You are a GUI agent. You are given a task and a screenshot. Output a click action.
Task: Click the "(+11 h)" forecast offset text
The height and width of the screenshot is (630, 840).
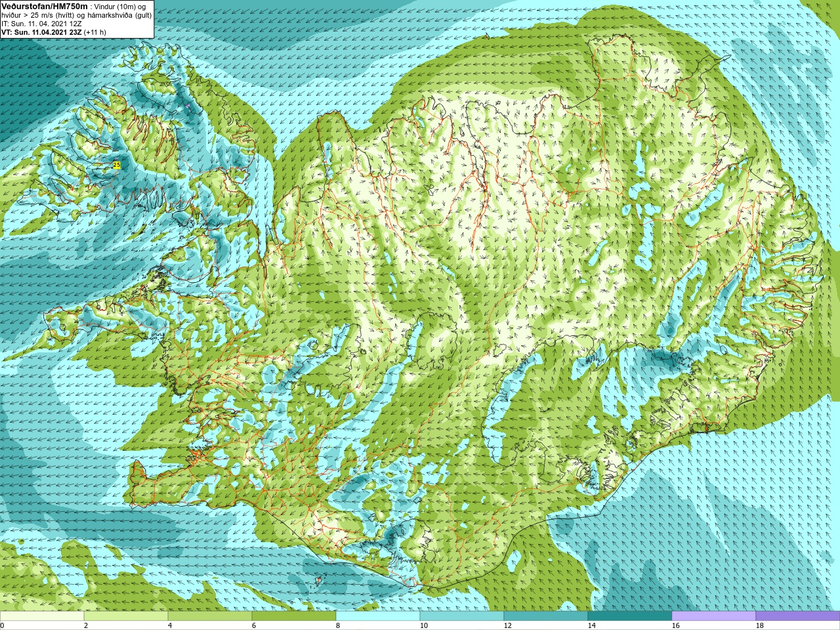(x=95, y=32)
